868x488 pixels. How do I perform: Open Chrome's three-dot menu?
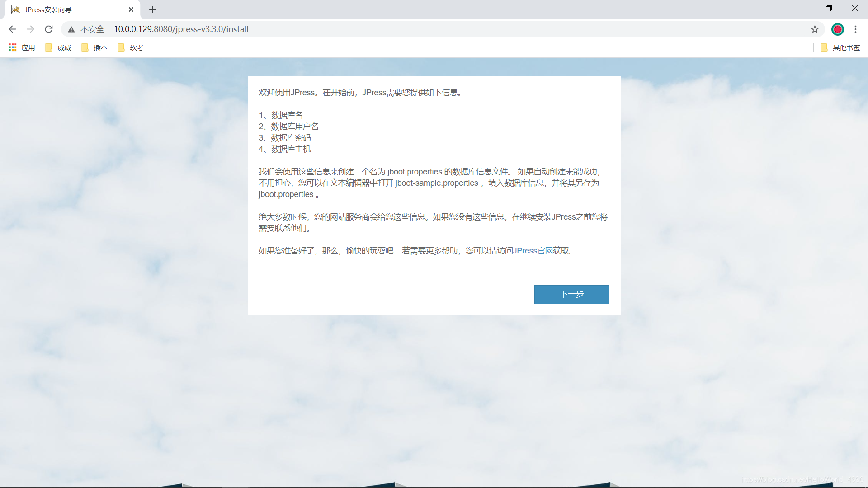856,29
